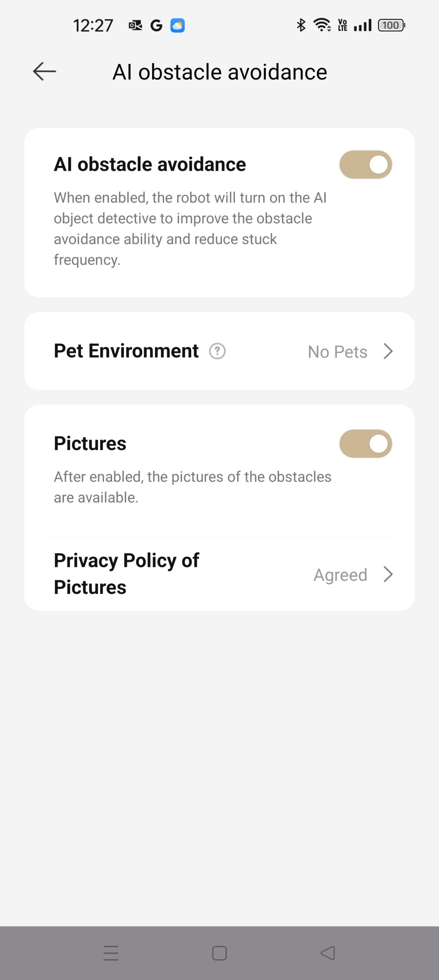This screenshot has height=980, width=439.
Task: Tap the Agreed status text
Action: click(340, 575)
